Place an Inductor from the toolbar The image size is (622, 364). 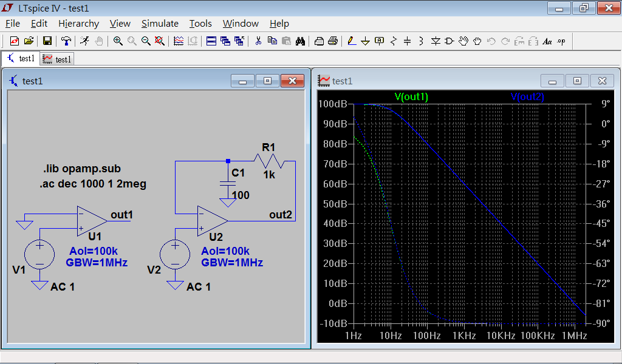[x=422, y=41]
